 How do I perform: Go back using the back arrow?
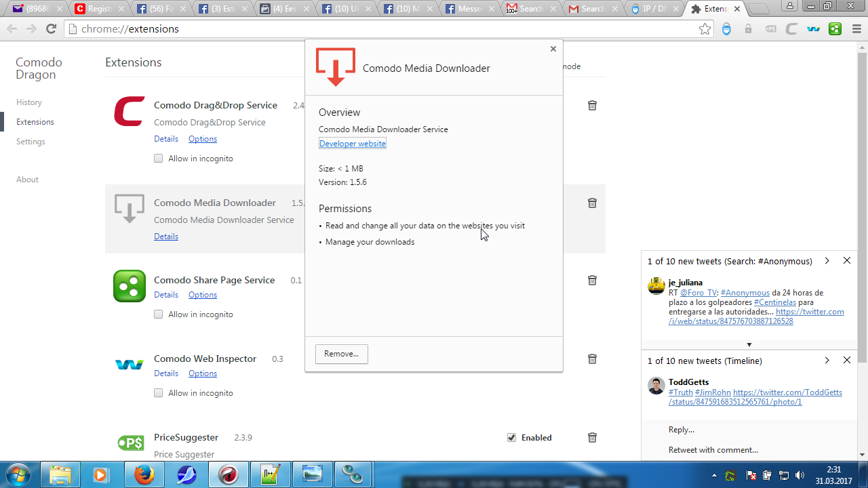coord(12,29)
